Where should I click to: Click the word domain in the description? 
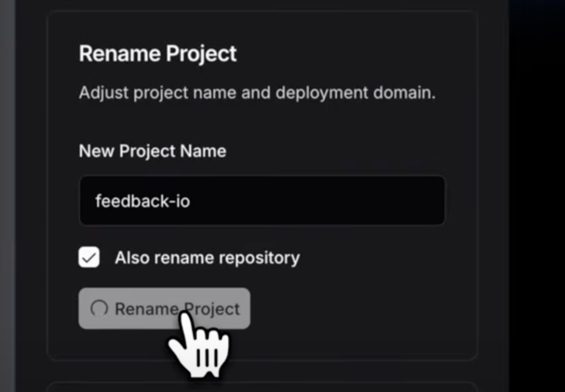(x=404, y=92)
